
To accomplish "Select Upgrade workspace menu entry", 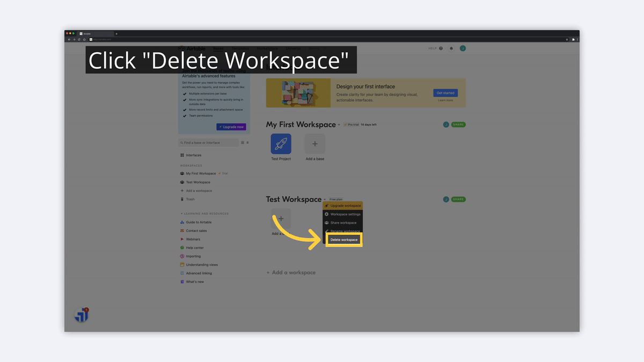I will [x=342, y=206].
